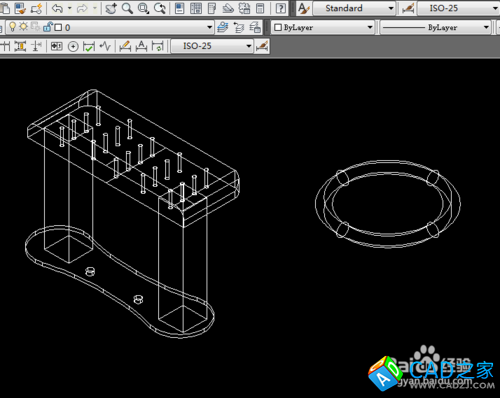Open the ByLayer color control swatch
This screenshot has height=398, width=500.
[322, 27]
